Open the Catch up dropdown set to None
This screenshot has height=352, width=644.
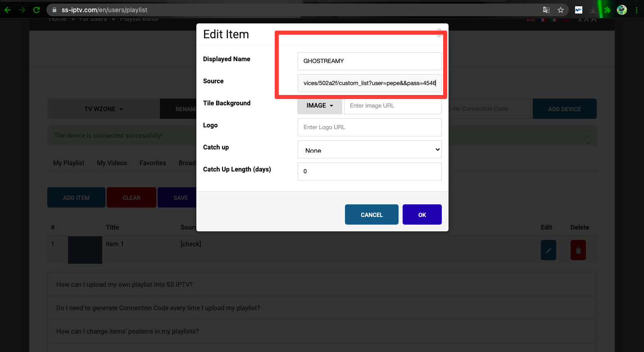(x=369, y=150)
